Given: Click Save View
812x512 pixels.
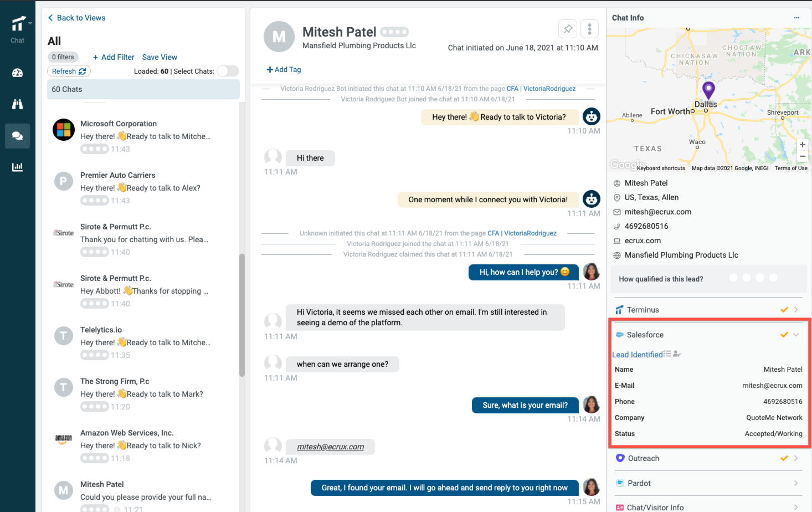Looking at the screenshot, I should point(160,57).
